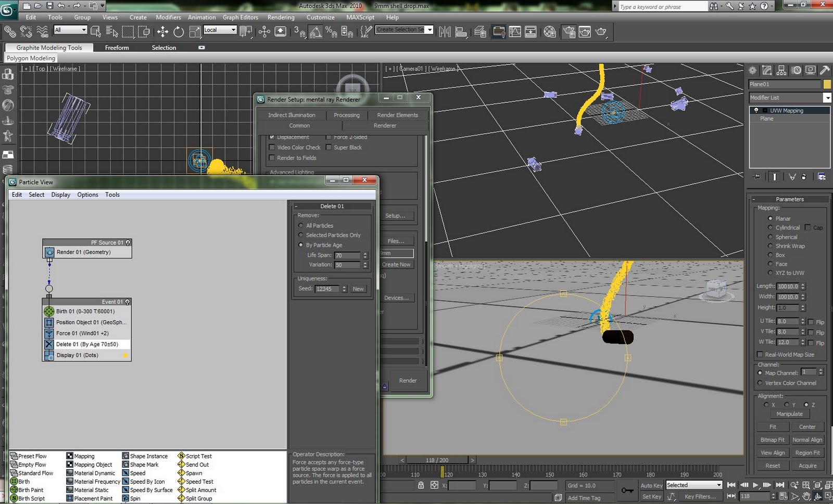Activate the Bind to Space Warp tool
Viewport: 833px width, 504px height.
click(x=42, y=32)
